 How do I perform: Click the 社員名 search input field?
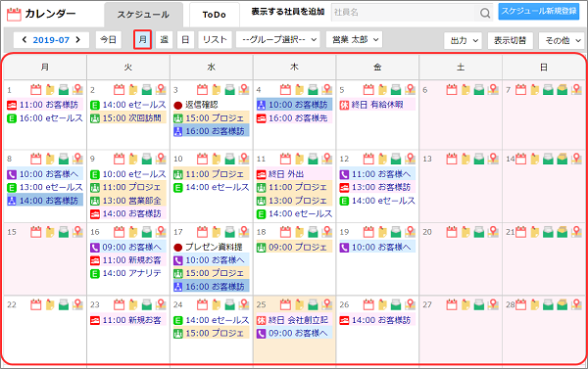[405, 13]
